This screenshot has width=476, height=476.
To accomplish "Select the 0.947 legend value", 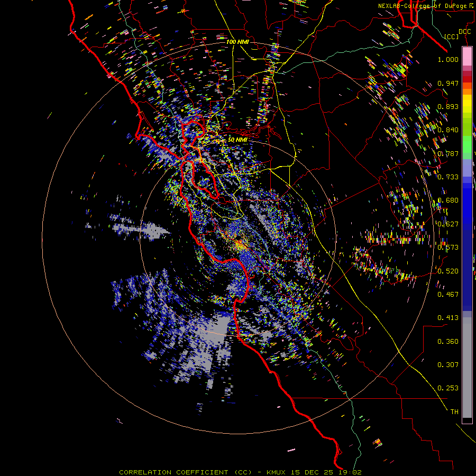I will click(x=448, y=83).
